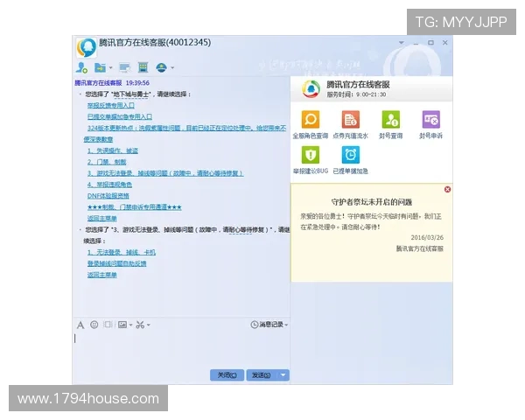Screen dimensions: 525x420
Task: Click the app grid icon in toolbar
Action: (x=143, y=67)
